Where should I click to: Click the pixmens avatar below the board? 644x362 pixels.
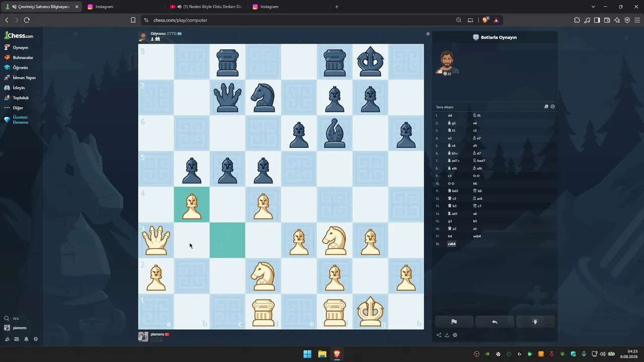click(143, 337)
